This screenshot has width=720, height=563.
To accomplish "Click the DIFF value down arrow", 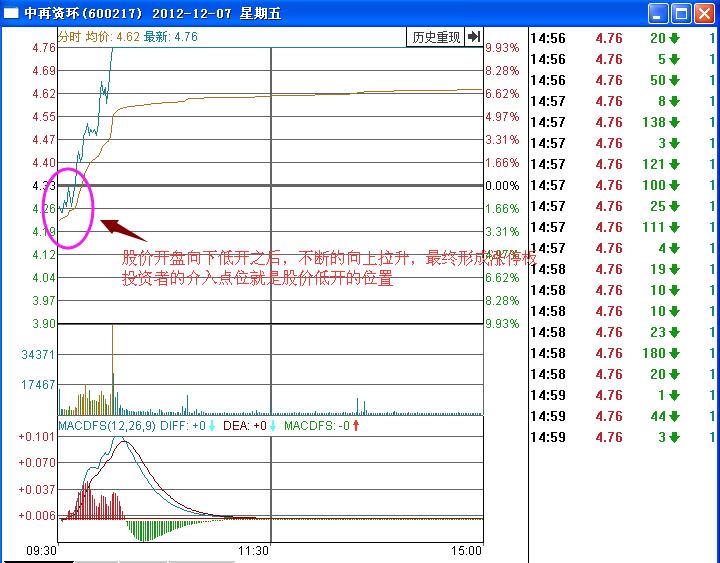I will click(213, 427).
